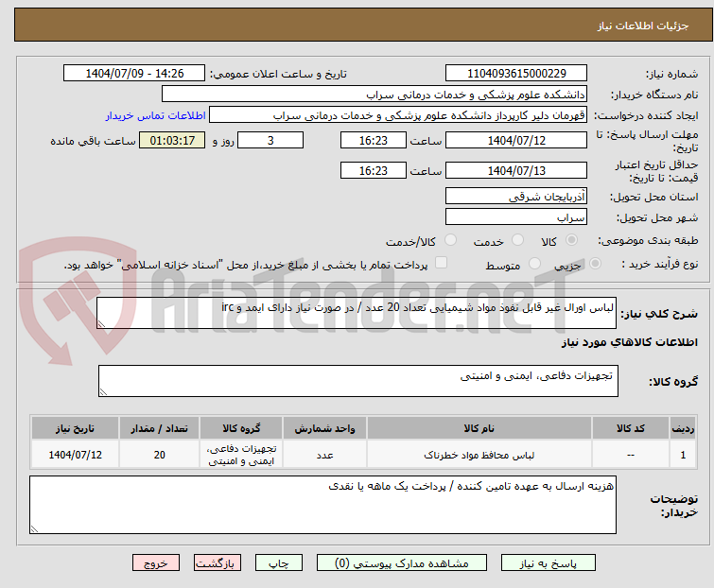Click the بازگشت back button
Screen dimensions: 714x588
(218, 563)
